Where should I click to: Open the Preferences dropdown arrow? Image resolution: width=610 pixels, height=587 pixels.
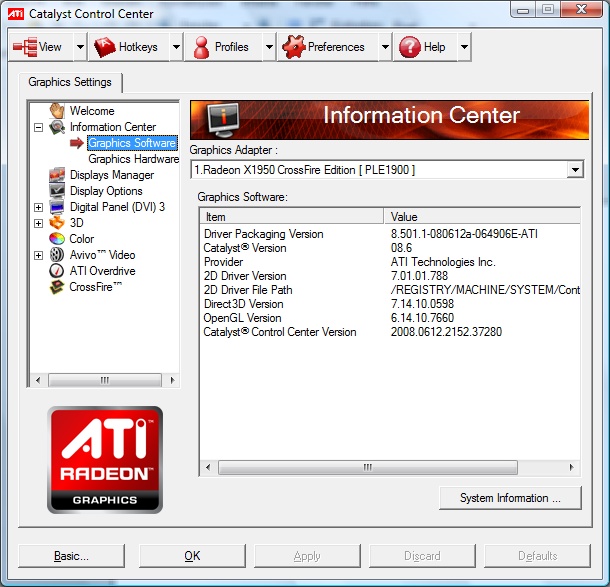385,47
